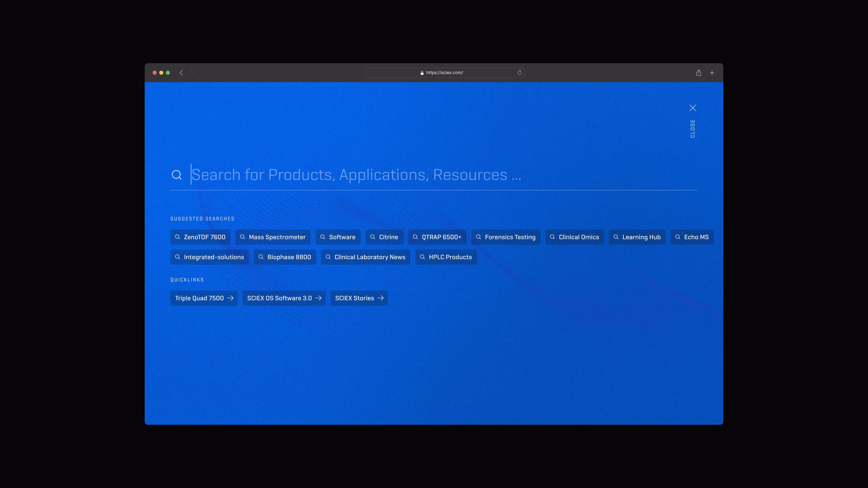The height and width of the screenshot is (488, 868).
Task: Select Integrated-solutions suggested search
Action: pyautogui.click(x=210, y=257)
